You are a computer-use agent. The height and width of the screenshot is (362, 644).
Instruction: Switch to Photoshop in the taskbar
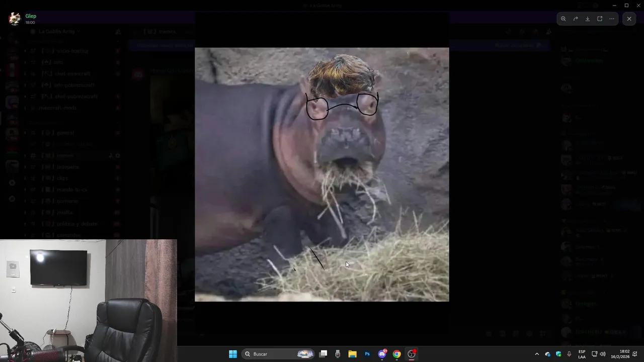367,354
